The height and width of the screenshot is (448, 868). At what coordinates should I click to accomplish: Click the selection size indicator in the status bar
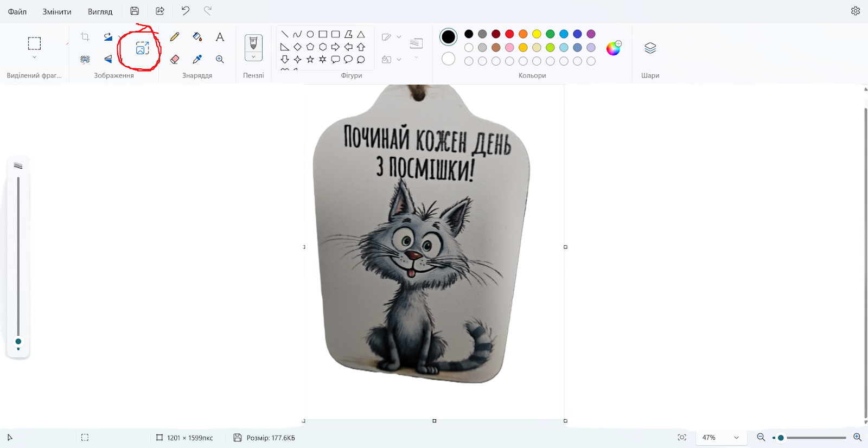(x=85, y=437)
